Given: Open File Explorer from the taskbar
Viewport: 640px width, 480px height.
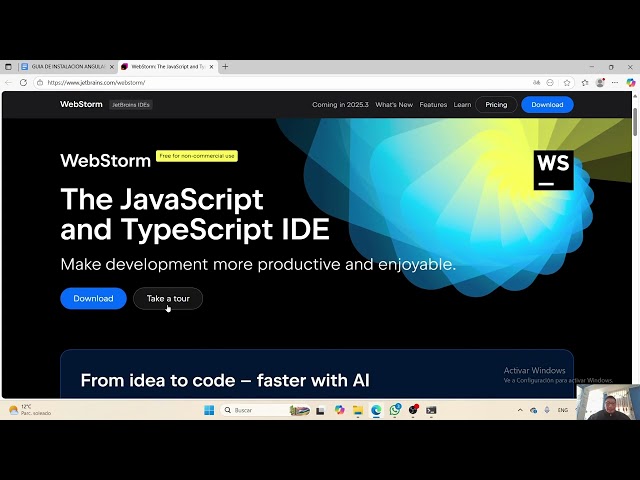Looking at the screenshot, I should coord(358,410).
